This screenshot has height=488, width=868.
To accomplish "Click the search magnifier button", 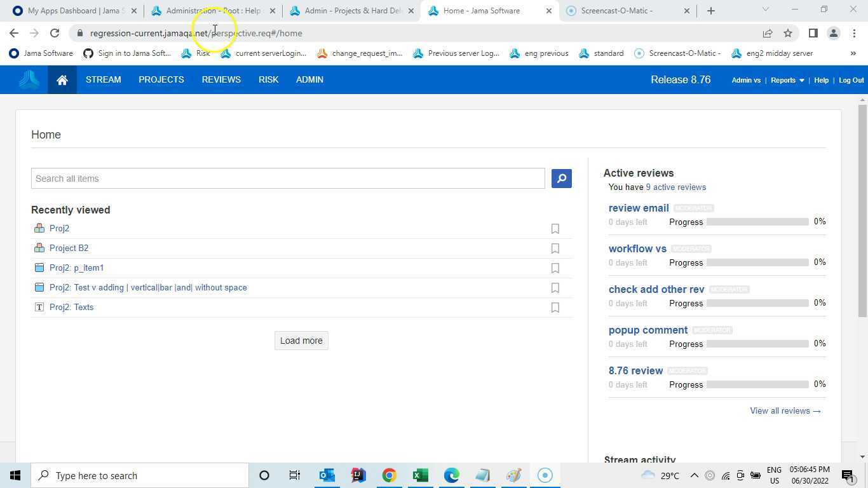I will click(561, 179).
